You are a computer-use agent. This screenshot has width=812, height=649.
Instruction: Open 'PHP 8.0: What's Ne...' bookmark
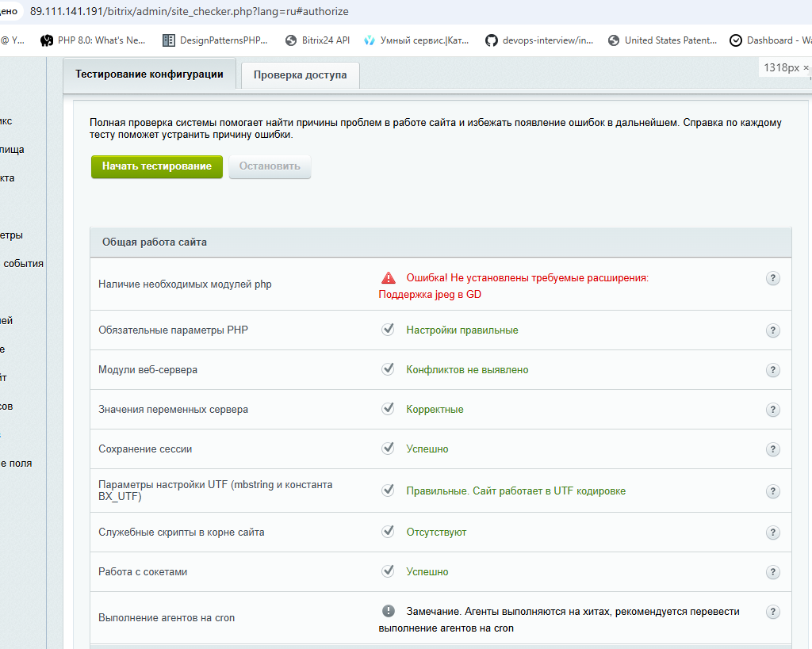coord(94,40)
